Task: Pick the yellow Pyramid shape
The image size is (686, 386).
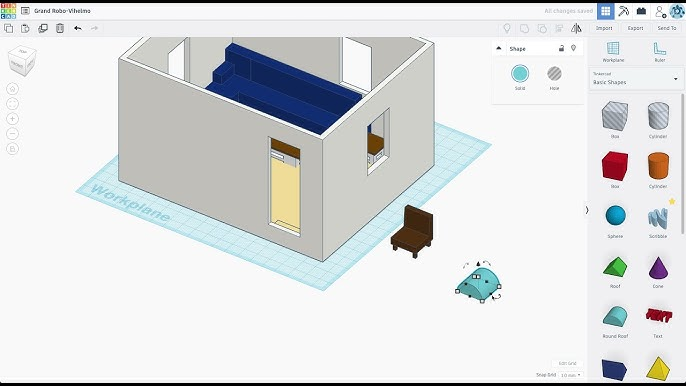Action: pyautogui.click(x=658, y=368)
